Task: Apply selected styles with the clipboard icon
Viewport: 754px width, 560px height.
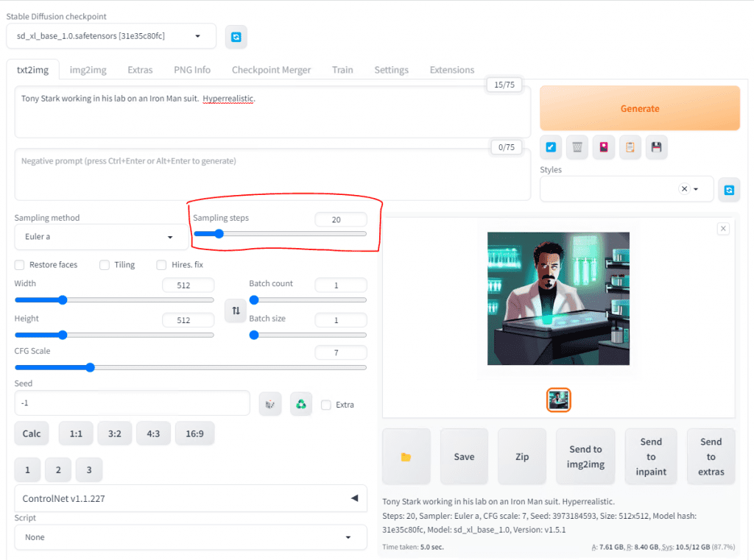Action: point(630,147)
